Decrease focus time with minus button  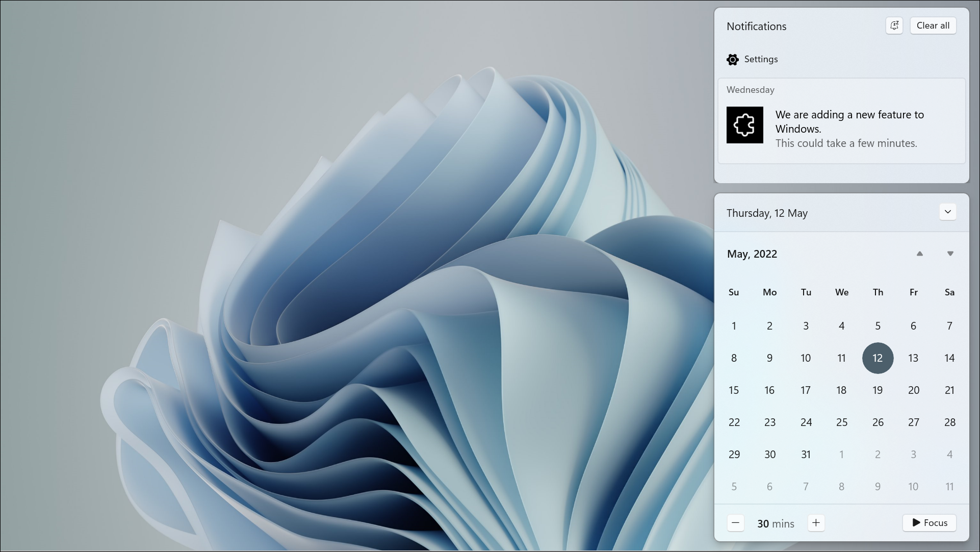[735, 523]
